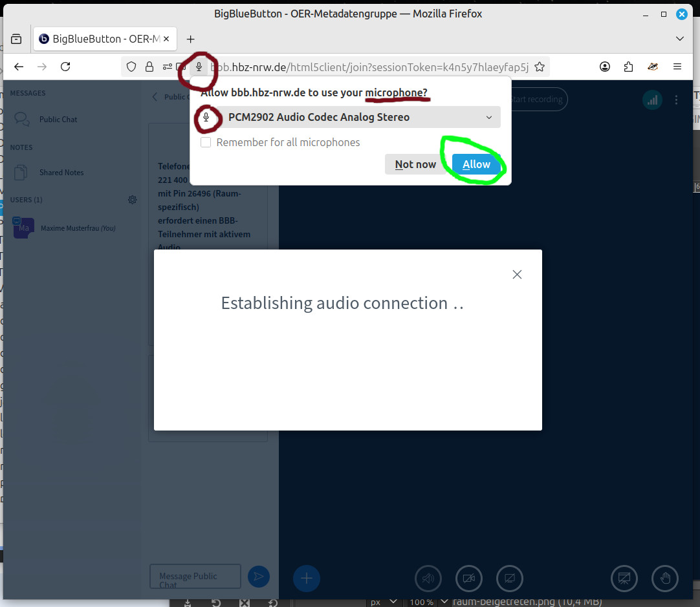
Task: Open the users list settings gear
Action: (133, 200)
